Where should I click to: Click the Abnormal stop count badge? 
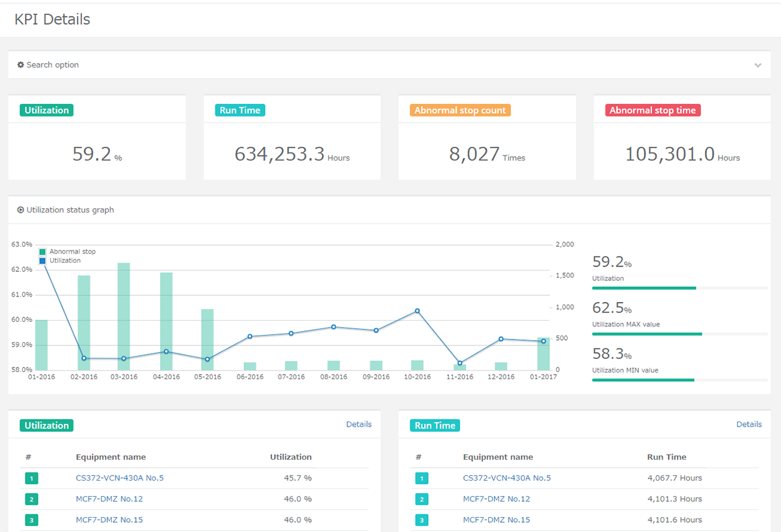click(x=460, y=111)
